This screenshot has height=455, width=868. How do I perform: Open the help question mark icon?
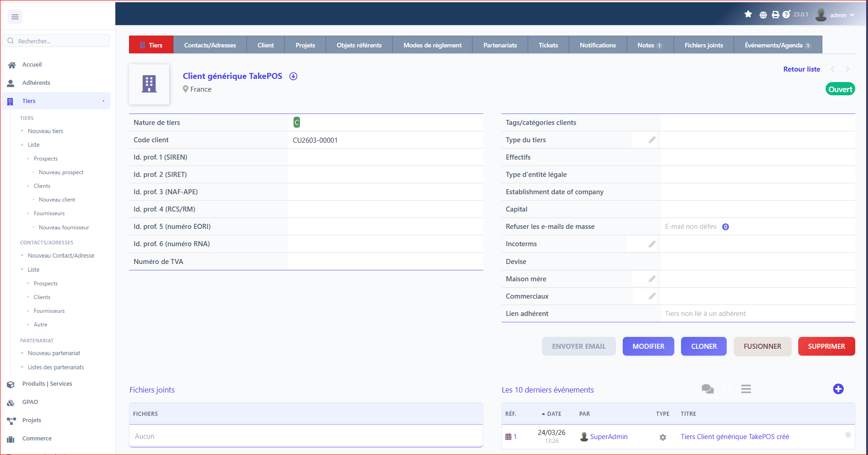tap(786, 15)
